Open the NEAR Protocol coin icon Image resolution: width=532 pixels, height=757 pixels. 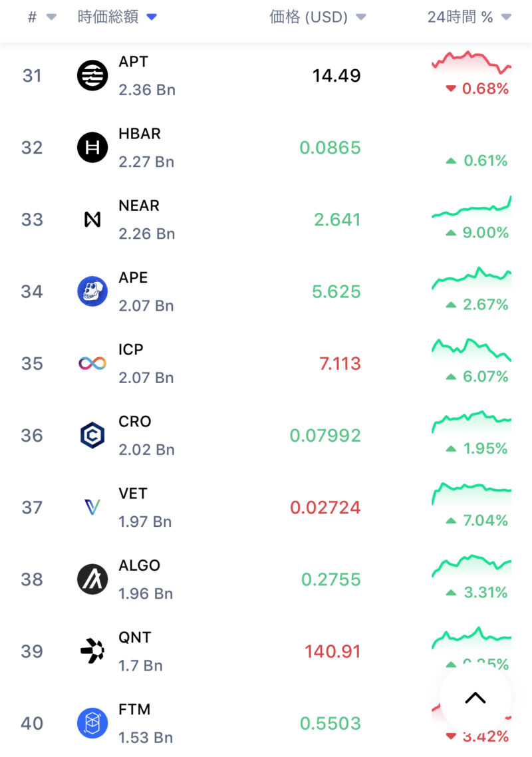[x=92, y=219]
